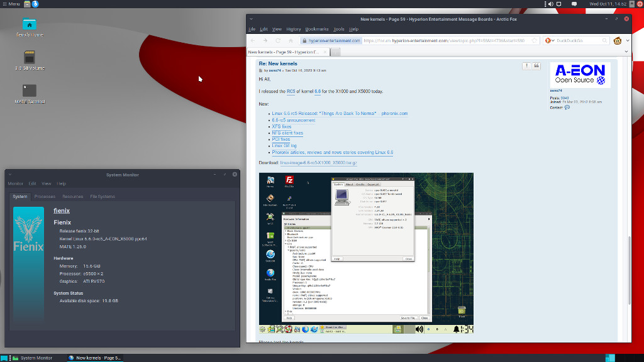Open the NFS client fixes link
This screenshot has height=362, width=644.
coord(287,133)
